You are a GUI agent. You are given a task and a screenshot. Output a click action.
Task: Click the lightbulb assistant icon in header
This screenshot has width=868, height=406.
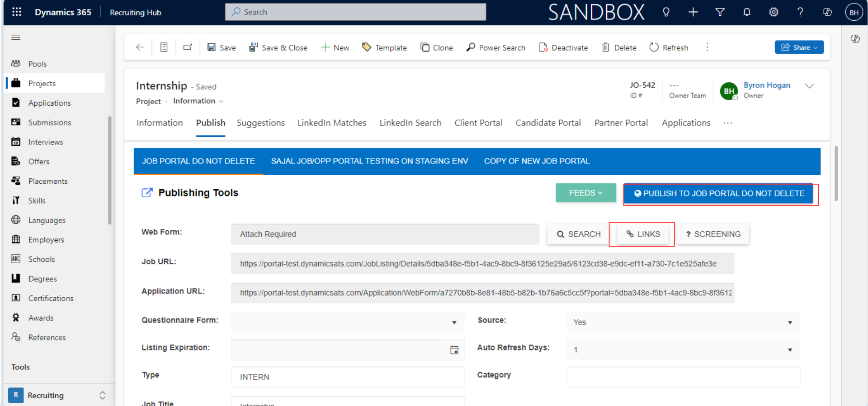click(666, 12)
